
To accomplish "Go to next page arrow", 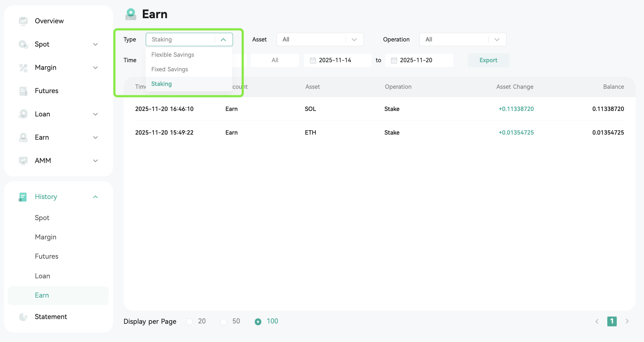I will click(627, 321).
